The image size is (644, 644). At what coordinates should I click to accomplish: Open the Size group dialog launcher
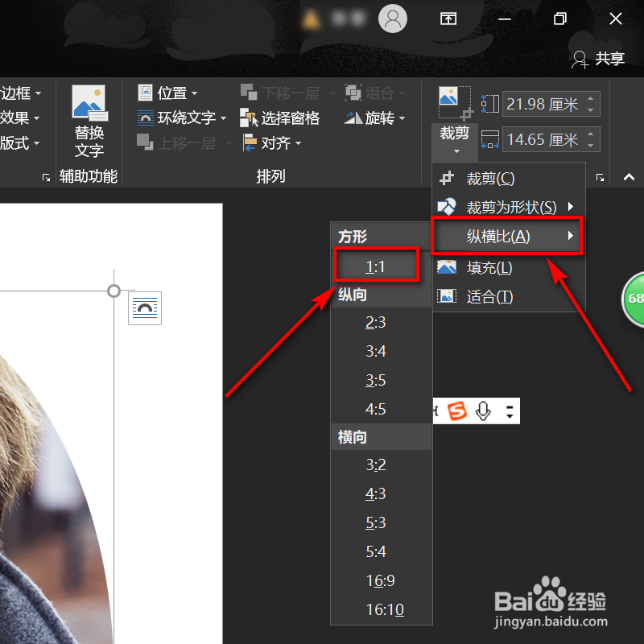click(x=600, y=177)
